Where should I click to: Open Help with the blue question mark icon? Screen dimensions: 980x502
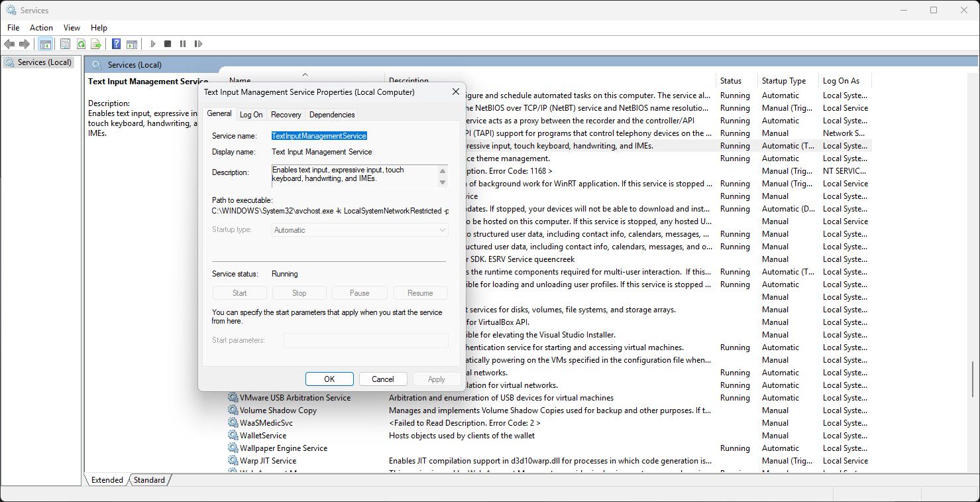coord(116,44)
